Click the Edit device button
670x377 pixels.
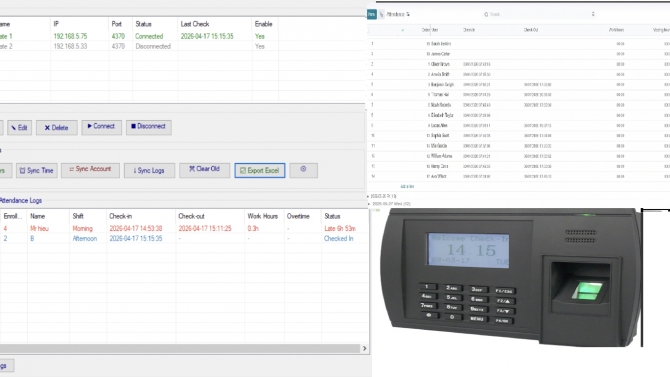tap(20, 127)
